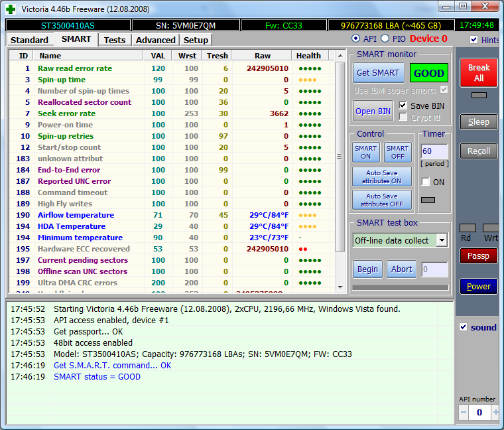Viewport: 504px width, 430px height.
Task: Decrease API number with minus button
Action: click(464, 412)
